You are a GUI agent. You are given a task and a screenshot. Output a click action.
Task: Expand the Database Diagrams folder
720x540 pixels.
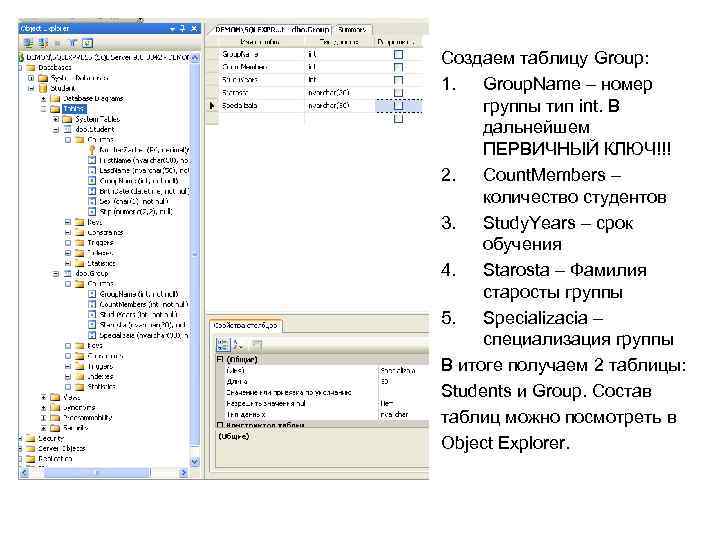43,99
